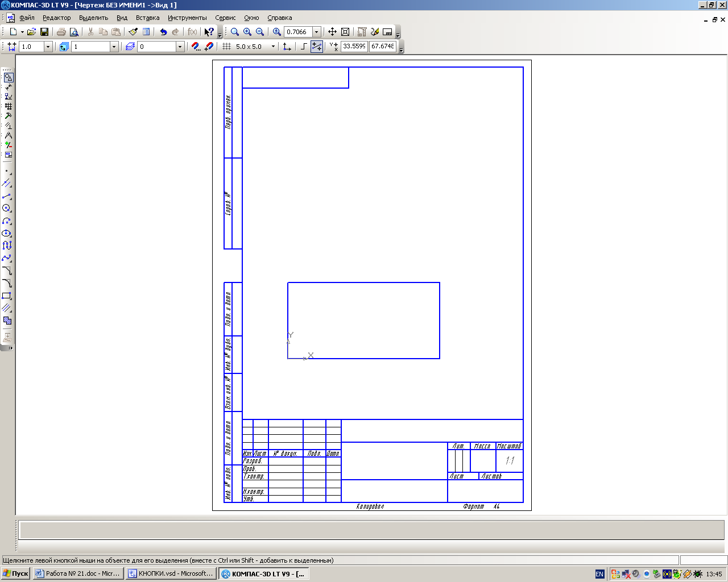This screenshot has width=728, height=582.
Task: Select the Hatching tool
Action: [x=7, y=321]
